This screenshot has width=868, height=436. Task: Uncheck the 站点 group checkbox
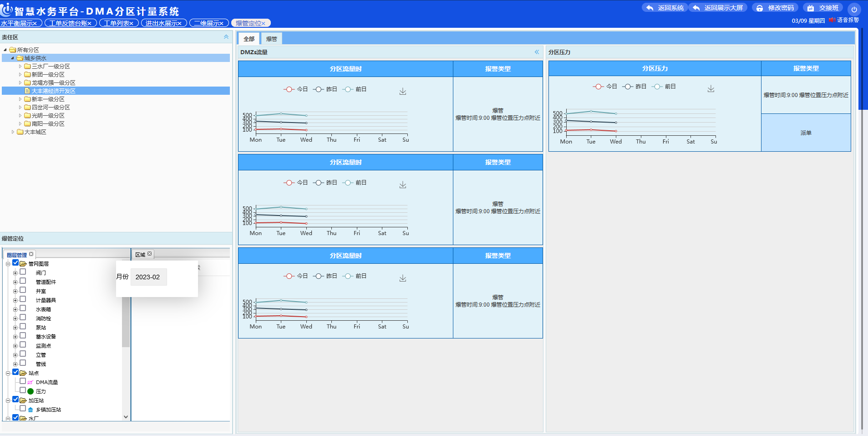[15, 372]
